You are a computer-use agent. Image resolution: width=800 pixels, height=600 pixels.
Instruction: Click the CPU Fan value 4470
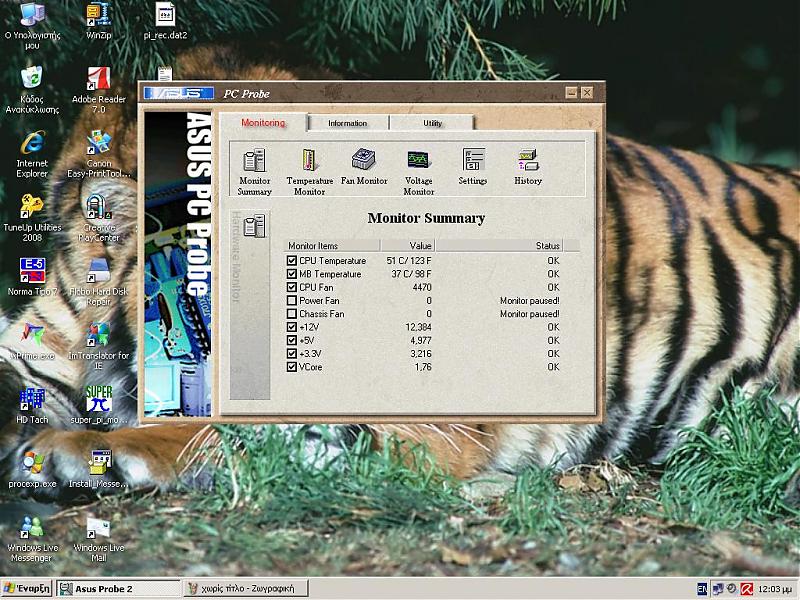(x=422, y=287)
